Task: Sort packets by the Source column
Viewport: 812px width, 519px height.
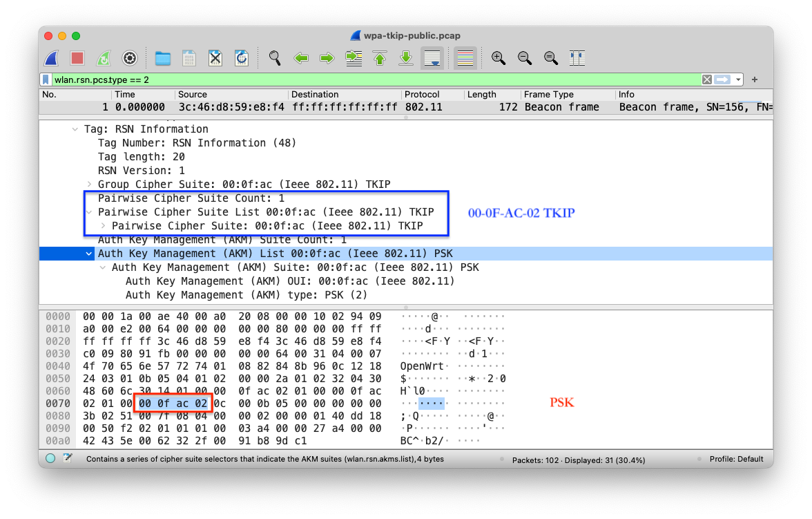Action: point(193,95)
